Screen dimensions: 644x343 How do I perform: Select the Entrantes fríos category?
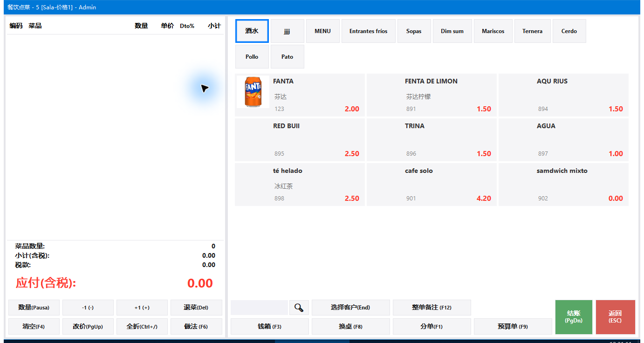coord(369,31)
